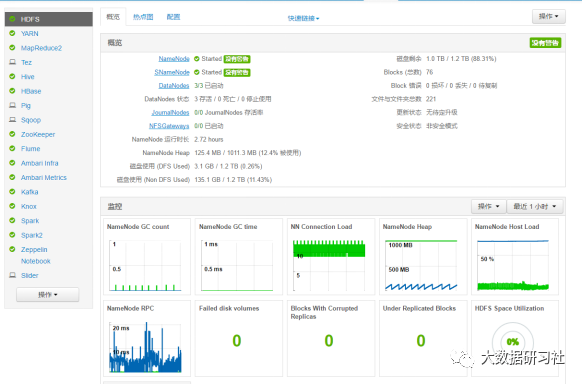Click the green alert badge in the overview header
The height and width of the screenshot is (384, 583).
pos(545,43)
